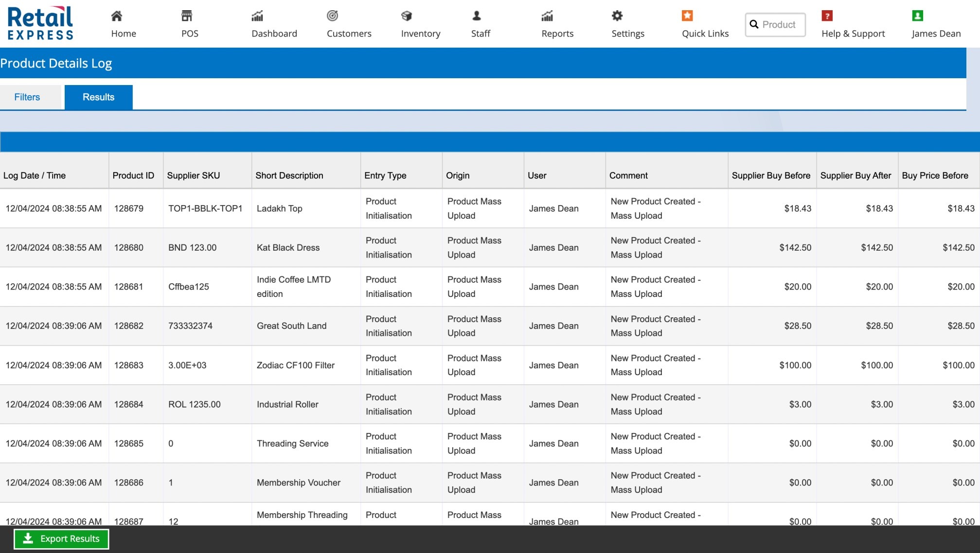Image resolution: width=980 pixels, height=553 pixels.
Task: Click the Retail Express logo
Action: pos(40,23)
